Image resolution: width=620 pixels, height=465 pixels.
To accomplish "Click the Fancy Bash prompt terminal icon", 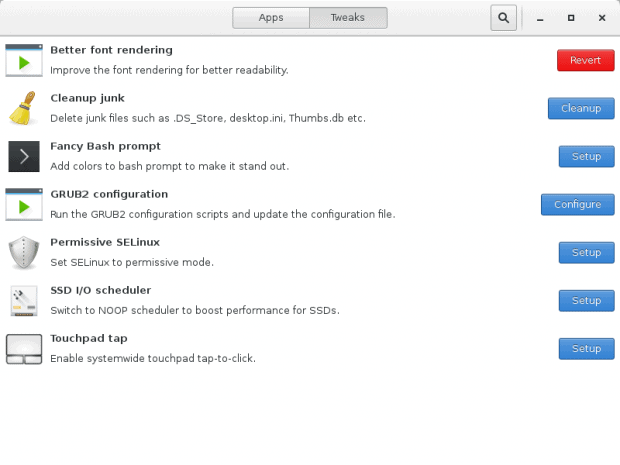I will click(x=24, y=156).
